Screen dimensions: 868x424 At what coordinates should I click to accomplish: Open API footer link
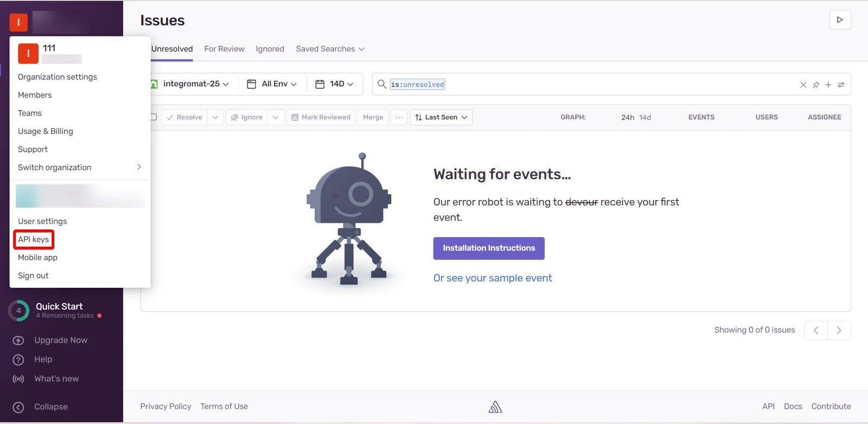(x=768, y=407)
